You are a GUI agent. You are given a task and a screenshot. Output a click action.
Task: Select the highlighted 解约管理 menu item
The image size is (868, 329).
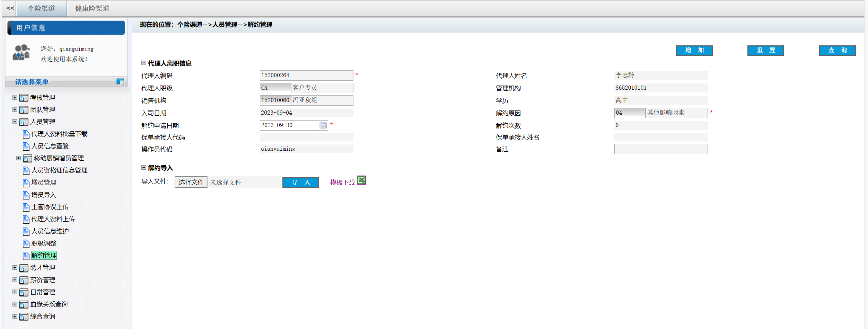(44, 256)
